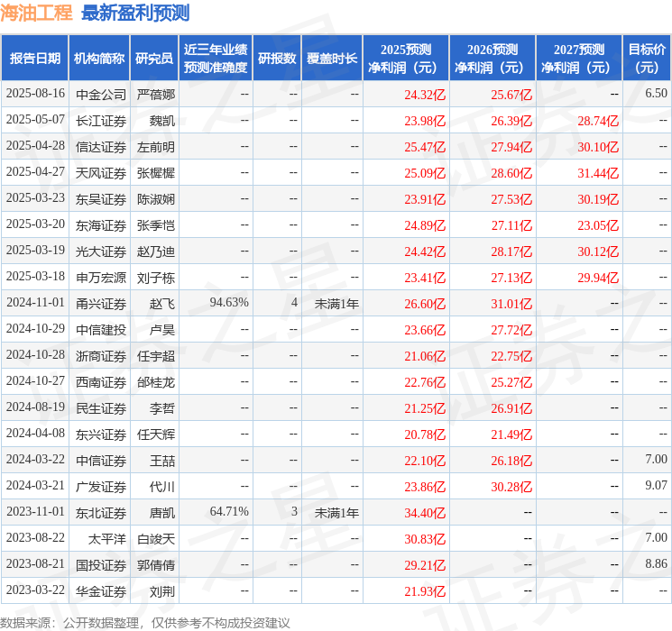Select researcher 刘子栋
The height and width of the screenshot is (631, 672).
point(155,278)
